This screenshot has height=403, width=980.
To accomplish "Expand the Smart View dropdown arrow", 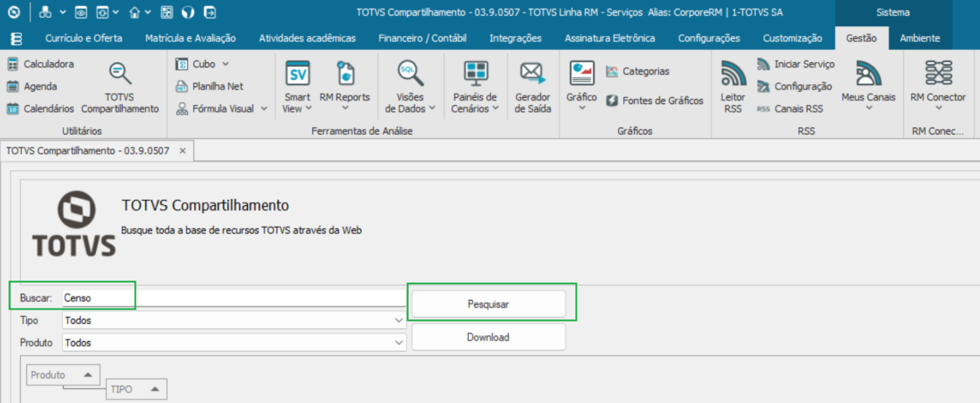I will (x=309, y=109).
